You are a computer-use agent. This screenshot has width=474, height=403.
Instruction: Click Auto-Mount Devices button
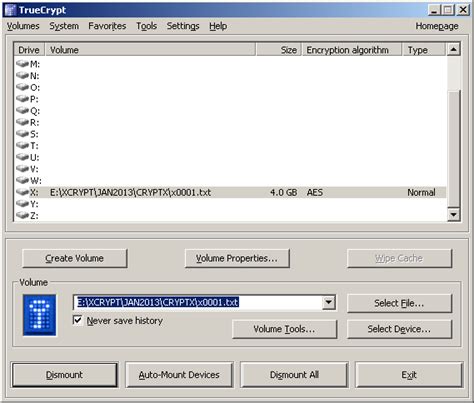pyautogui.click(x=179, y=375)
